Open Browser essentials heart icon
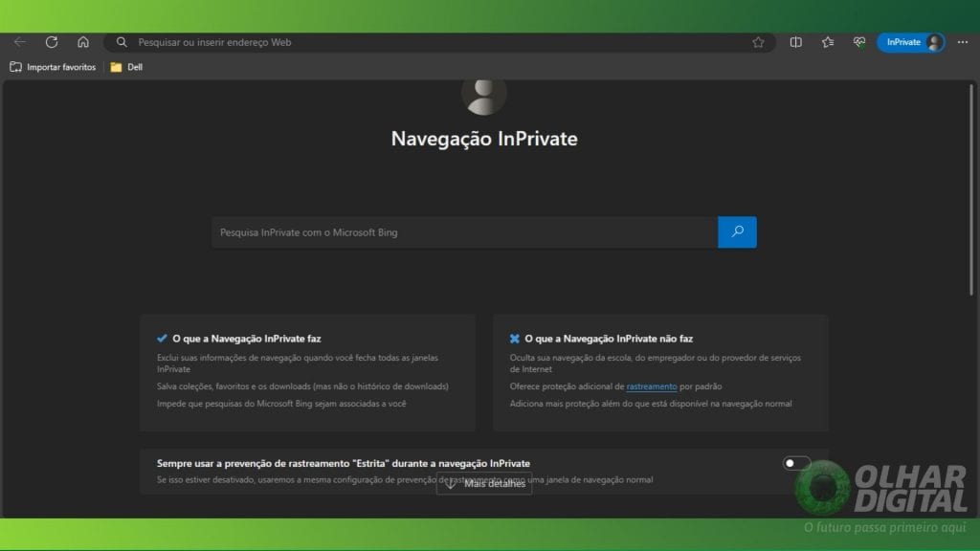This screenshot has width=980, height=551. point(859,42)
